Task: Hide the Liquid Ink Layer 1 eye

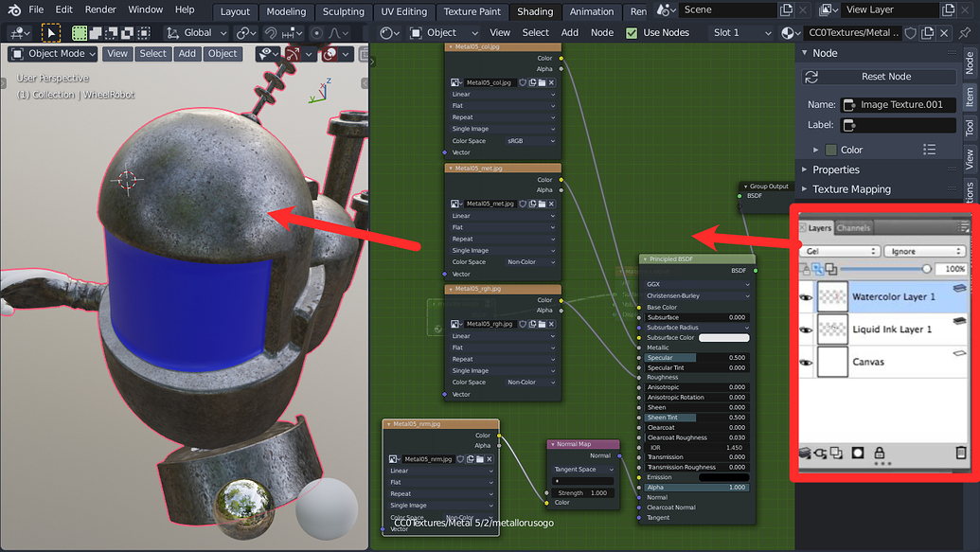Action: click(x=806, y=329)
